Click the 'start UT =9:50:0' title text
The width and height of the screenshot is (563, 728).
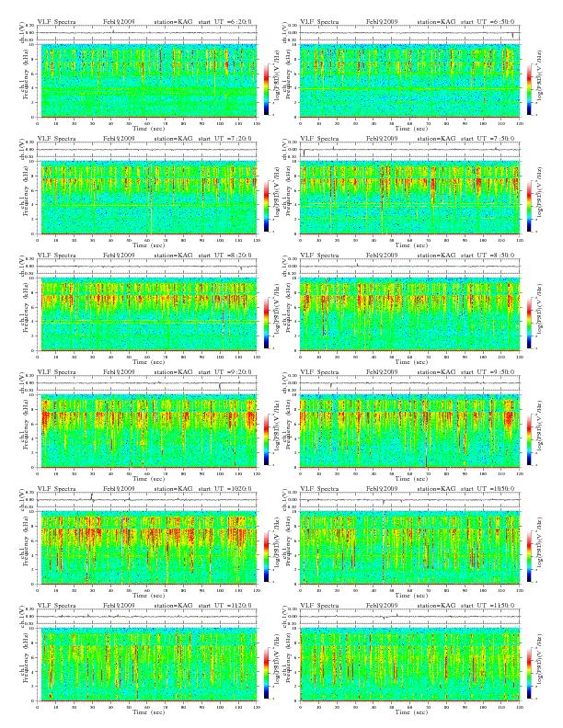pyautogui.click(x=488, y=371)
